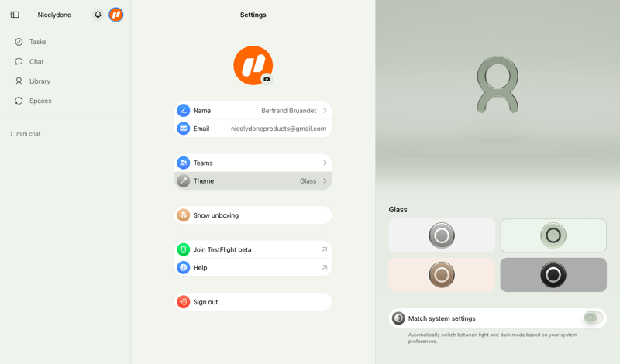
Task: Click the Match system settings label
Action: tap(442, 318)
